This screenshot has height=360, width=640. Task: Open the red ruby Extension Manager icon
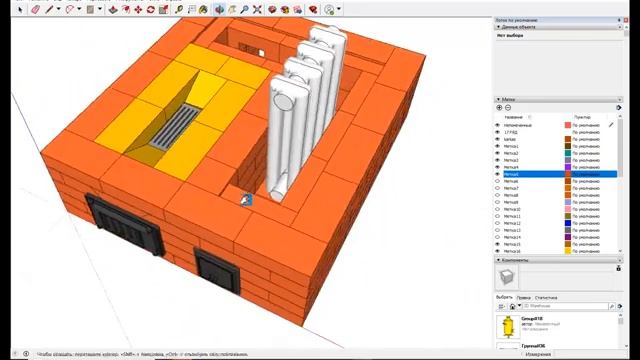(x=313, y=9)
